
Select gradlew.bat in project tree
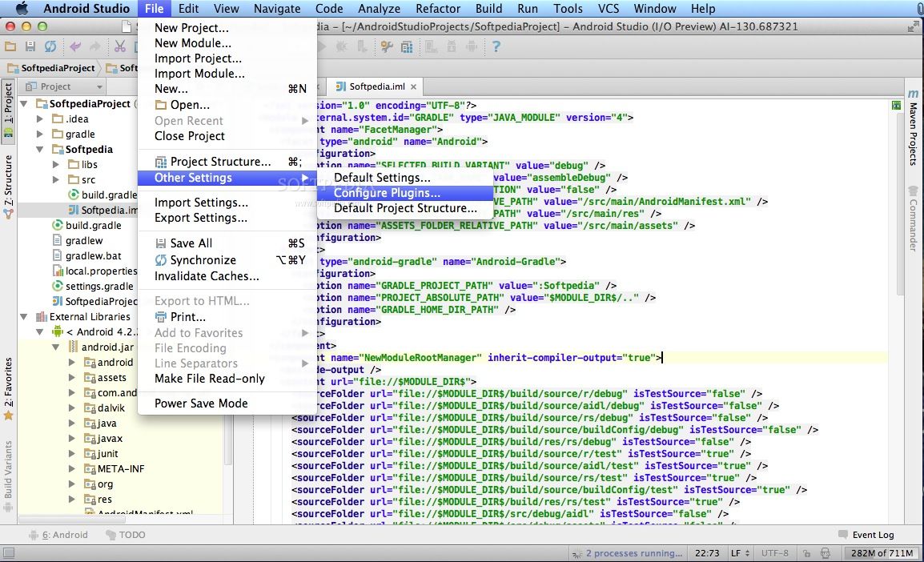tap(93, 255)
